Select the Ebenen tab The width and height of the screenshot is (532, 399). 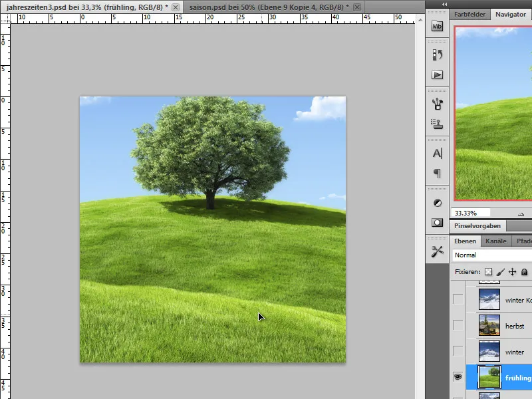tap(465, 241)
